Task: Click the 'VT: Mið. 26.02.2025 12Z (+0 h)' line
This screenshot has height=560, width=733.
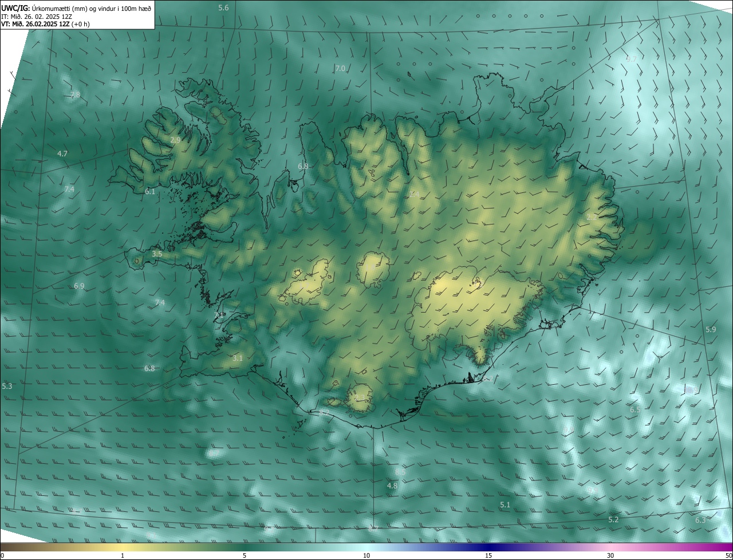Action: pos(45,24)
